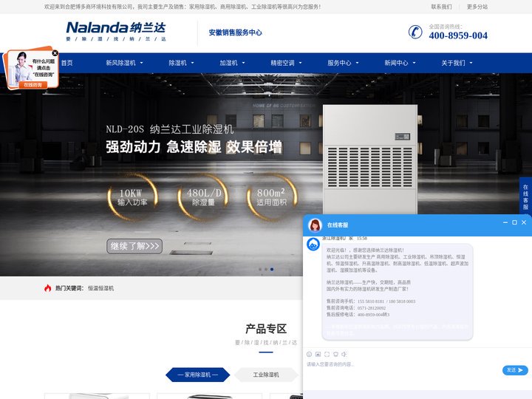532x399 pixels.
Task: Expand dropdown arrow next to 新闻中心
Action: (415, 63)
